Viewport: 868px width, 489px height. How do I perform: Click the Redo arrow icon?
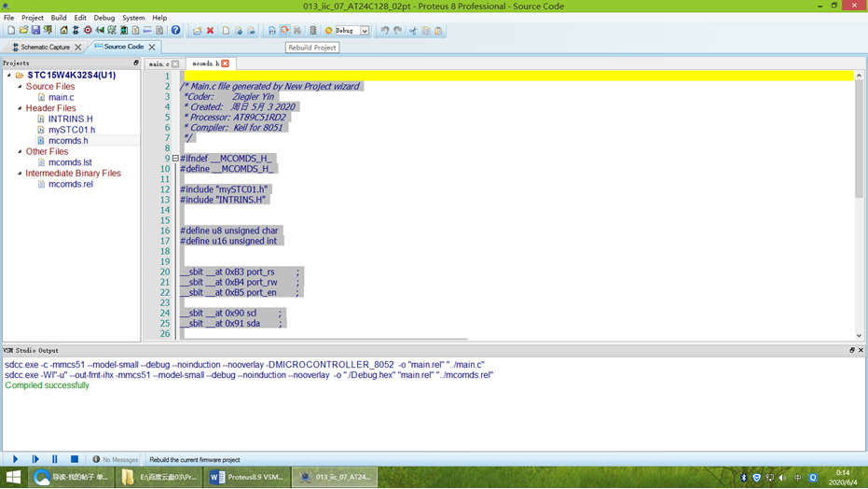[x=398, y=31]
